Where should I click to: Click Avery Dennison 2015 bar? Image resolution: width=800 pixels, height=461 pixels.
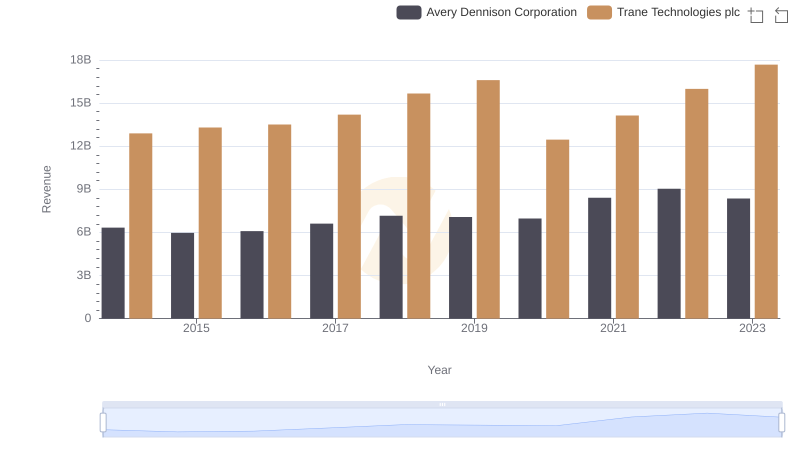click(183, 275)
